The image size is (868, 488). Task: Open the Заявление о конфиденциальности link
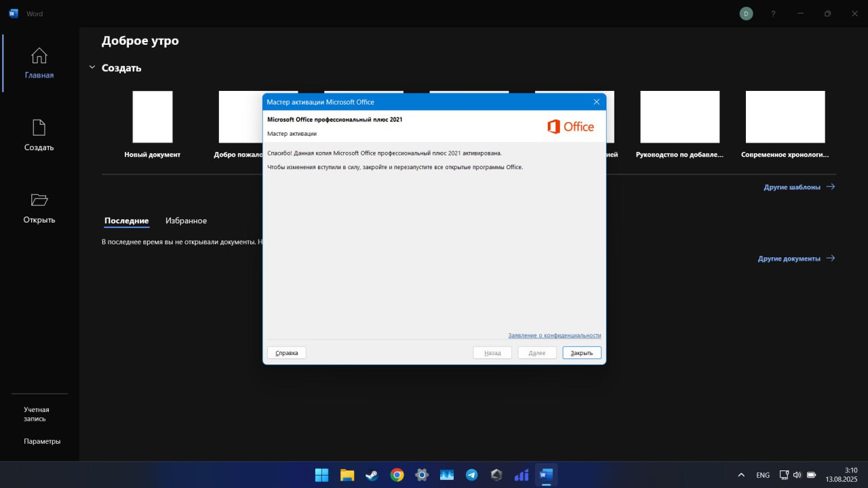coord(555,335)
